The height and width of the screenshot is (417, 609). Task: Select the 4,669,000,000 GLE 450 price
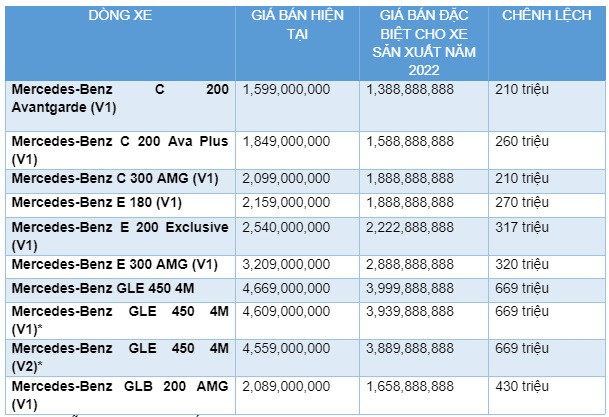click(286, 291)
